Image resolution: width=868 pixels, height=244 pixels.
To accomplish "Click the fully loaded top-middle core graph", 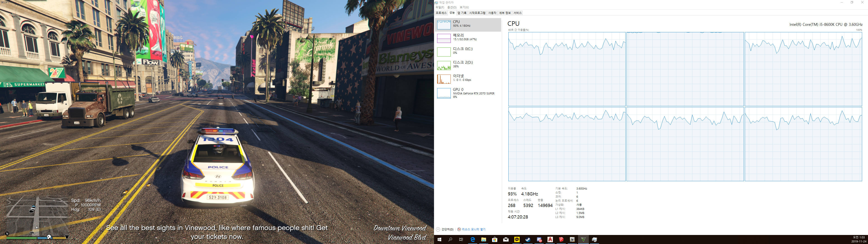I will coord(685,69).
